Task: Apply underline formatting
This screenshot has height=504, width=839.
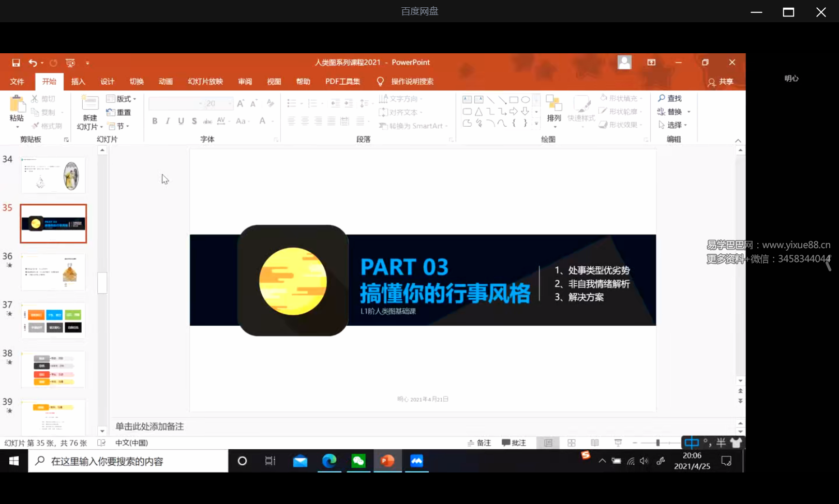Action: pyautogui.click(x=181, y=121)
